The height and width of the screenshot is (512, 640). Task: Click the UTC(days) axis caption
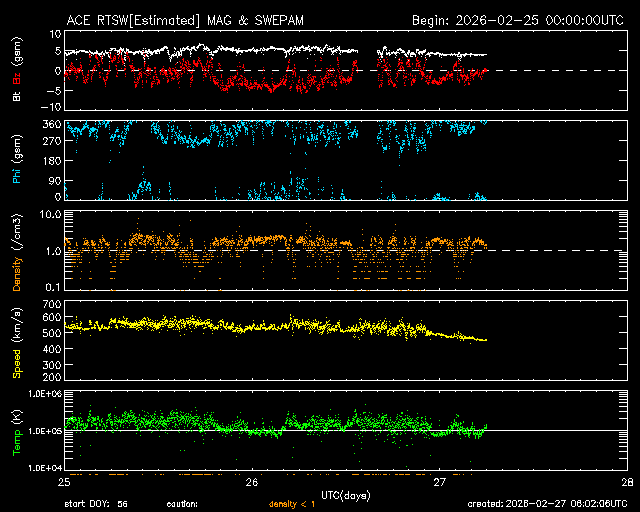pos(346,494)
